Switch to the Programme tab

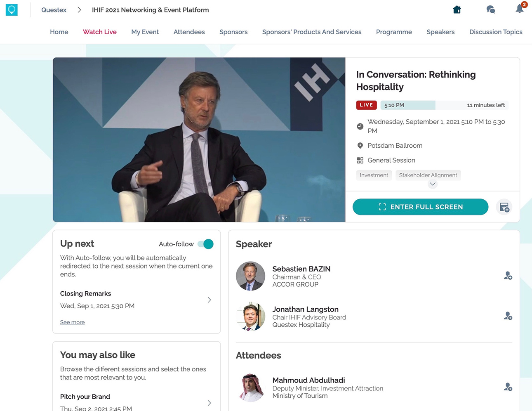(394, 32)
